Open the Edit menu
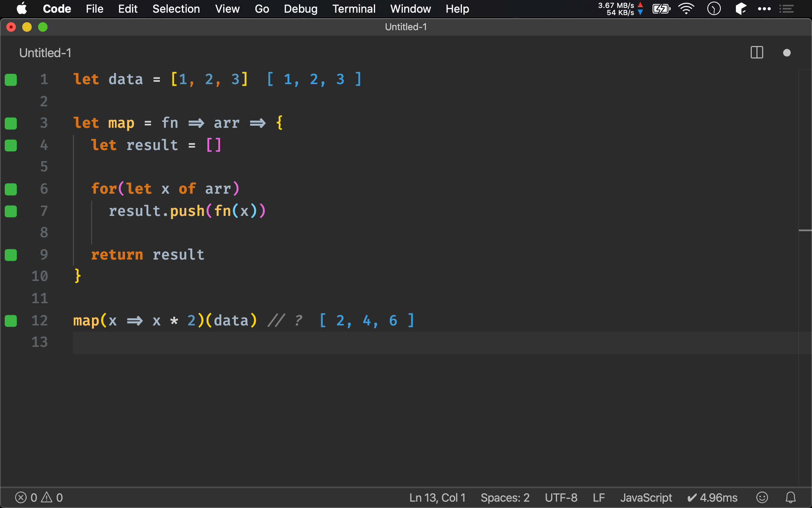This screenshot has height=508, width=812. (x=128, y=9)
